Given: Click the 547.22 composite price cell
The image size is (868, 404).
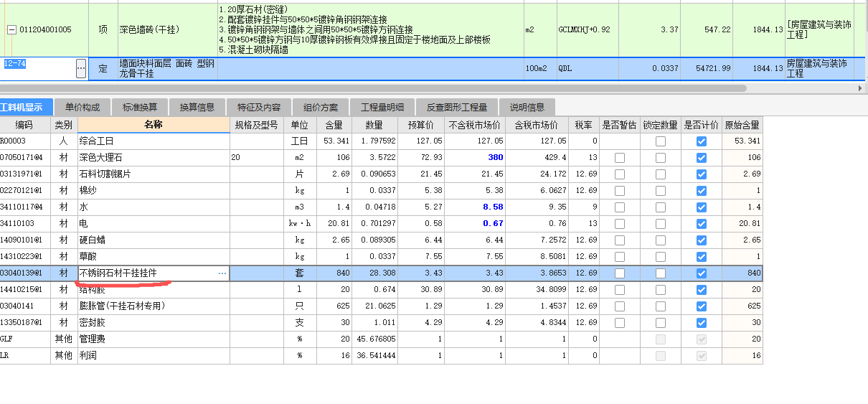Looking at the screenshot, I should [707, 30].
